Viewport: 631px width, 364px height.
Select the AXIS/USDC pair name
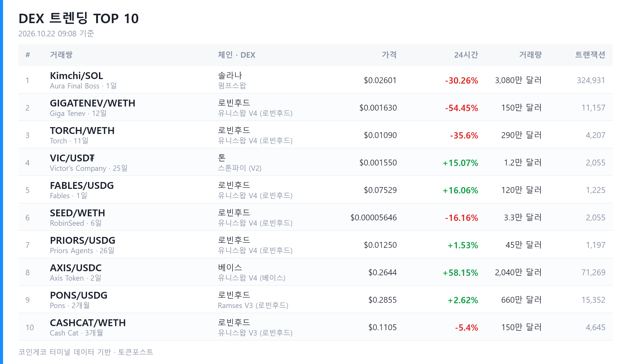(76, 268)
